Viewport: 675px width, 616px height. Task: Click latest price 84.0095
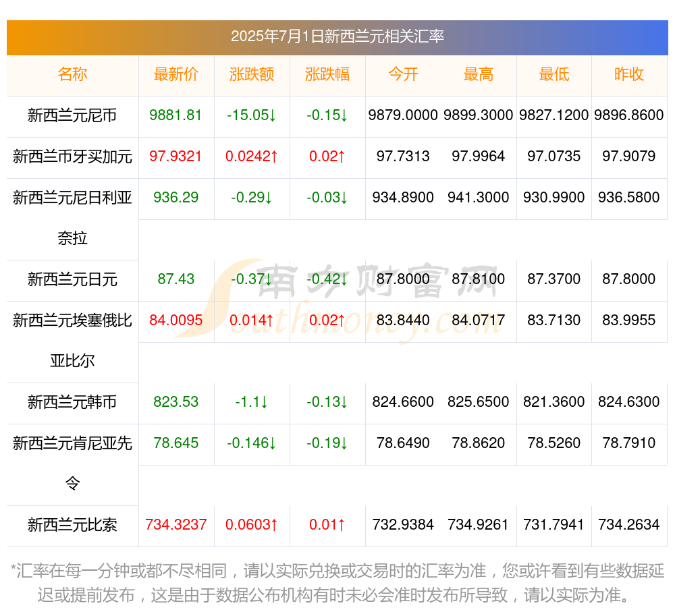175,320
